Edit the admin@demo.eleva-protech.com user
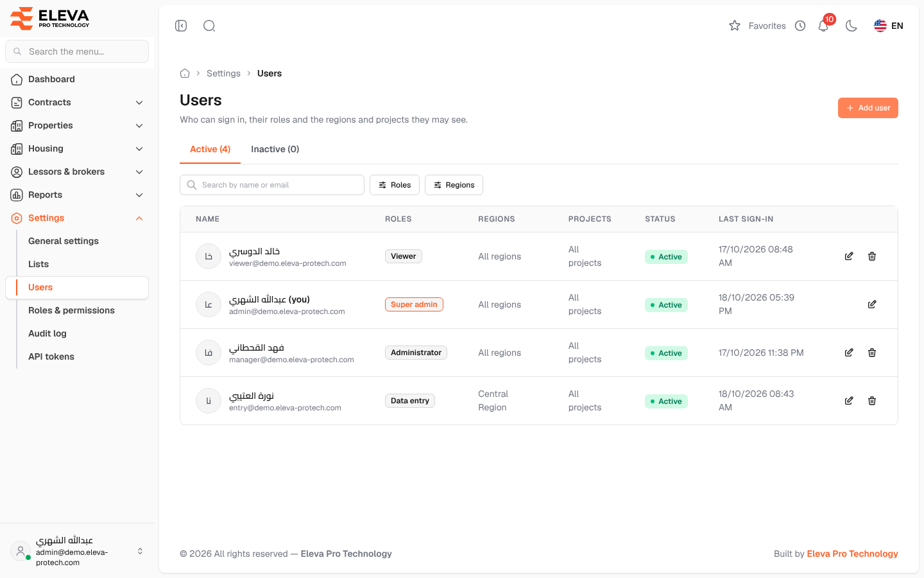Image resolution: width=924 pixels, height=578 pixels. 872,304
